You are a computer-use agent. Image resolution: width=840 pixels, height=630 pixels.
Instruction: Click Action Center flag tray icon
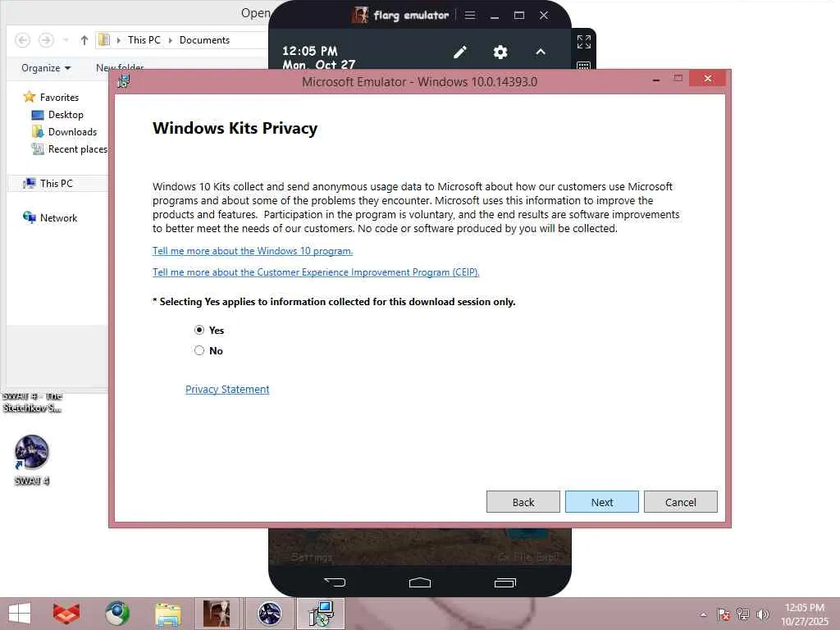pos(723,614)
